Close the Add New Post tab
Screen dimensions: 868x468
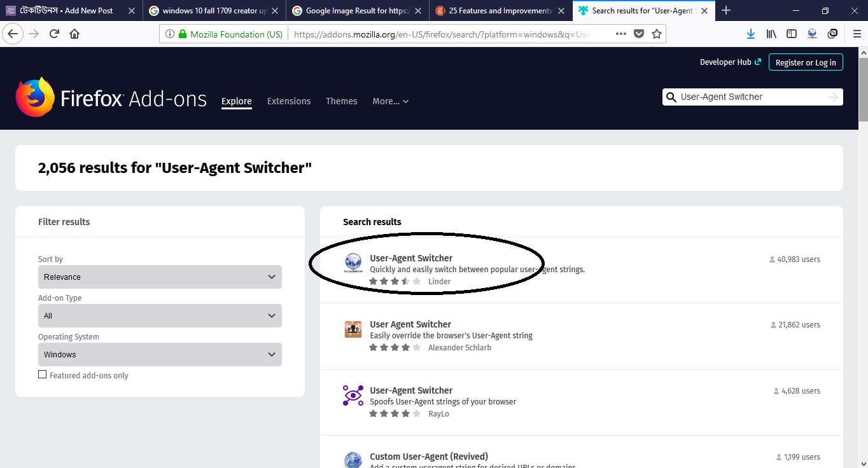[x=131, y=11]
